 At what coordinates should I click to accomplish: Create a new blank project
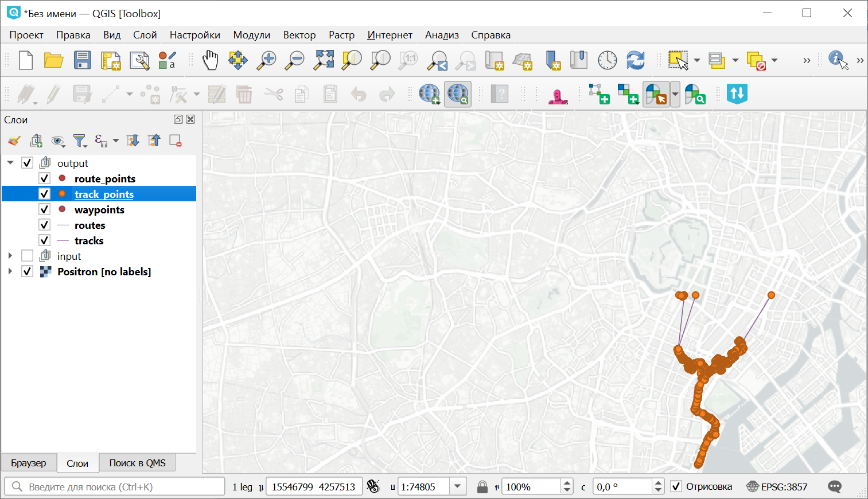26,60
